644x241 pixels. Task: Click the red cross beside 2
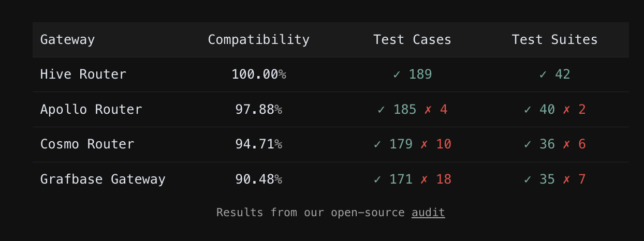[566, 110]
